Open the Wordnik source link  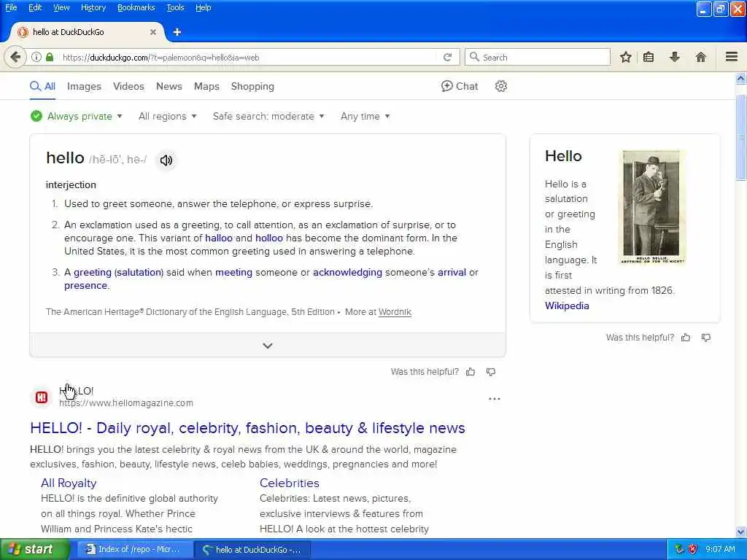coord(395,312)
